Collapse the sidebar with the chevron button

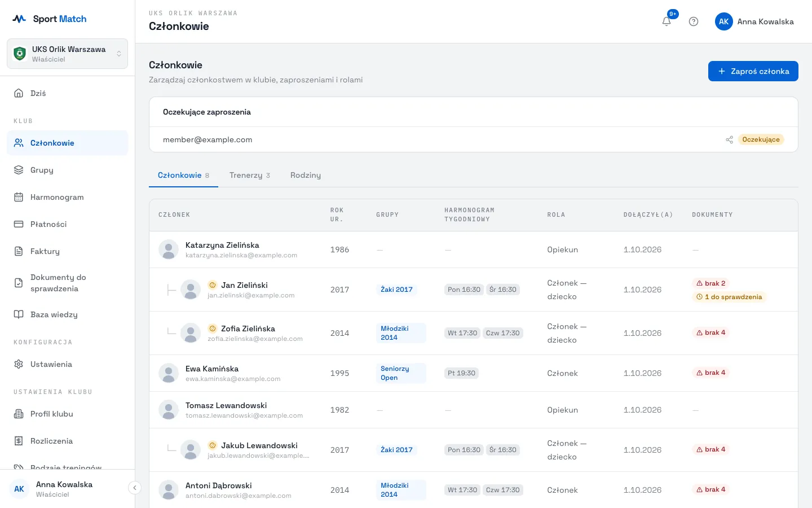click(134, 488)
